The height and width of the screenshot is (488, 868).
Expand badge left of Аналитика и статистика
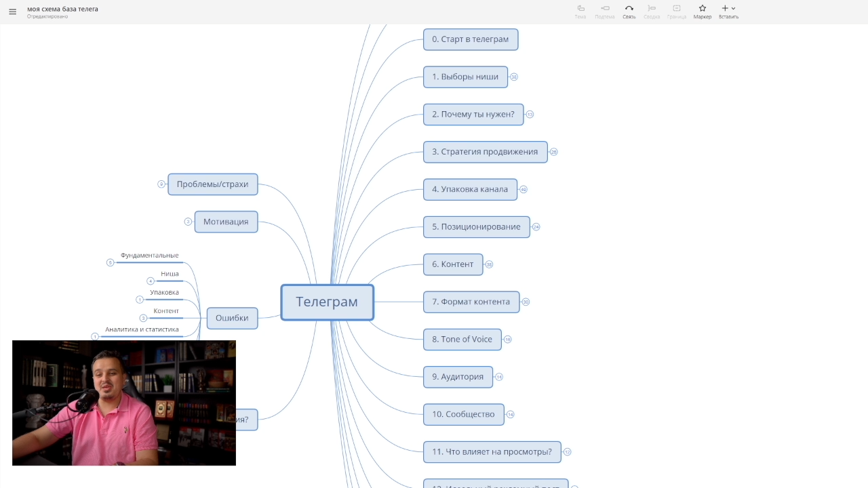pyautogui.click(x=95, y=337)
